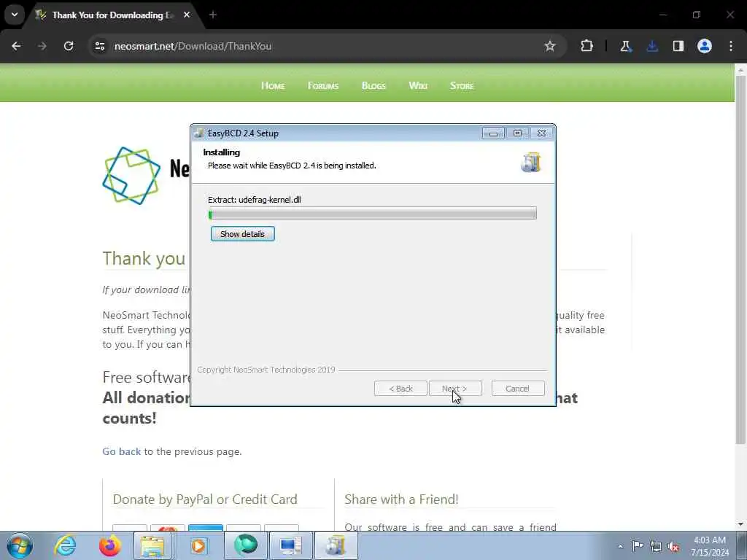The height and width of the screenshot is (560, 747).
Task: Open Windows Media Player from taskbar
Action: click(x=198, y=545)
